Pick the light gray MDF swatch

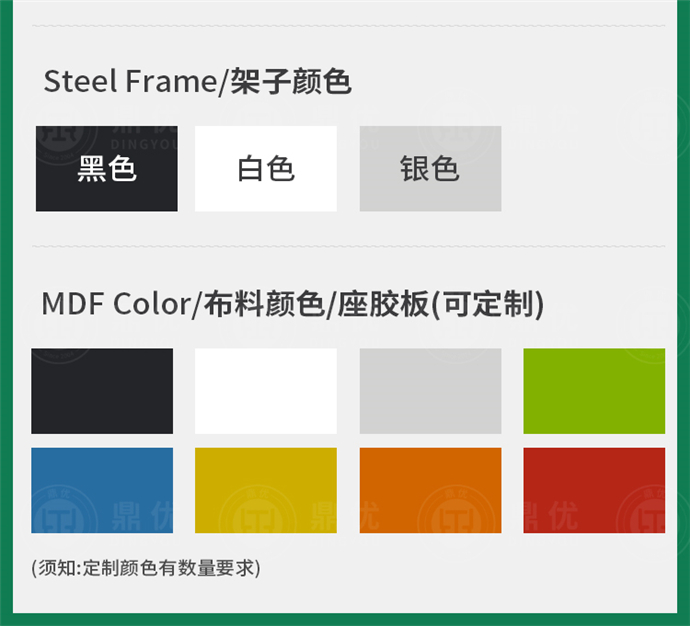[430, 391]
